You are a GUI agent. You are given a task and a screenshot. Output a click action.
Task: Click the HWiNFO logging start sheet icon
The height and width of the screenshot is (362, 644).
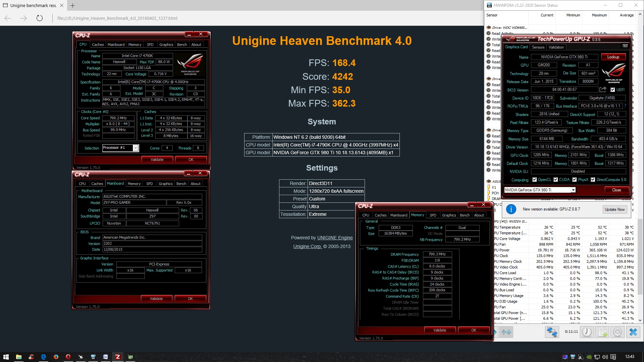tap(602, 332)
